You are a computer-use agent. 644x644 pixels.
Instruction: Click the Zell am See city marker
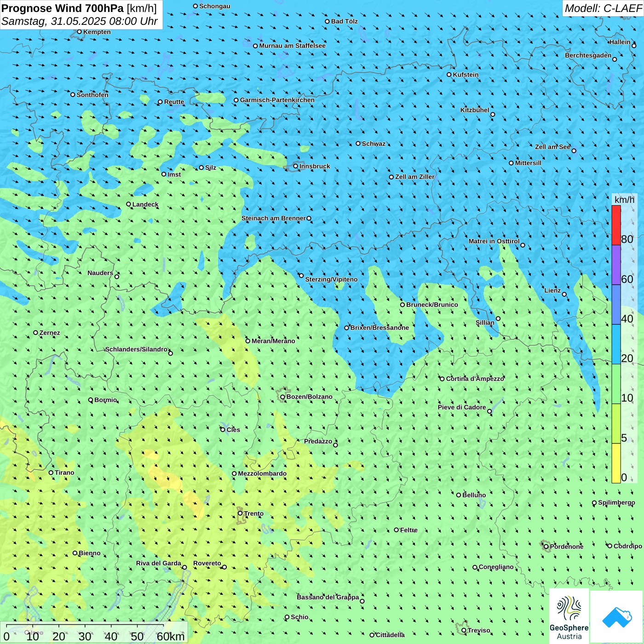(x=574, y=150)
